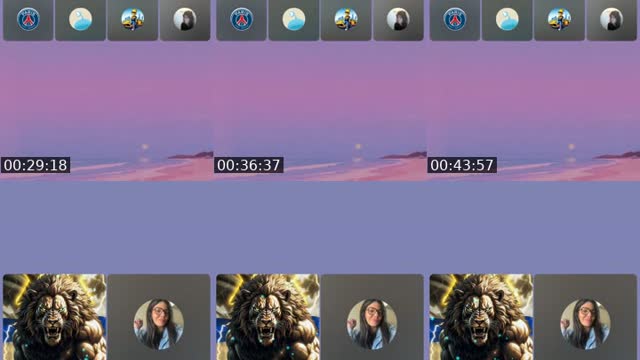Select the PSG logo participant in the 00:43:57 frame
640x360 pixels.
coord(455,19)
